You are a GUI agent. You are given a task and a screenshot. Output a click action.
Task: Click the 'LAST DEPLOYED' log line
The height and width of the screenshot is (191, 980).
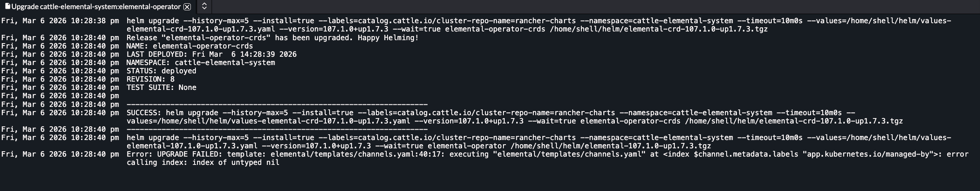pyautogui.click(x=211, y=54)
